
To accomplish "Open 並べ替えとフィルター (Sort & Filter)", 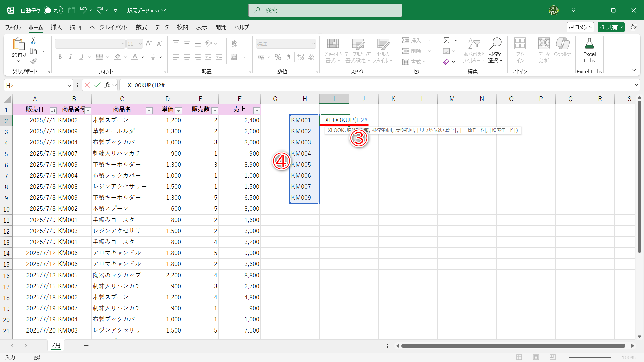I will 473,50.
